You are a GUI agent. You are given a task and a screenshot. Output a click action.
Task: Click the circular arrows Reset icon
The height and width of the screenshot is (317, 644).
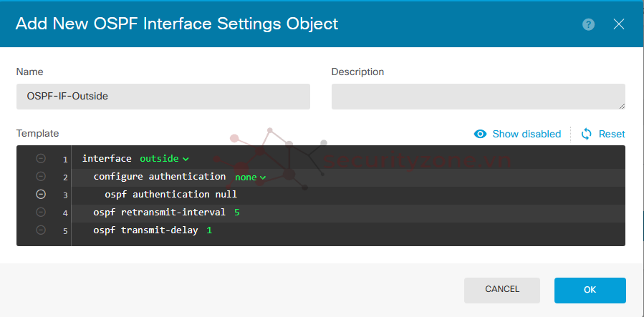[x=587, y=134]
